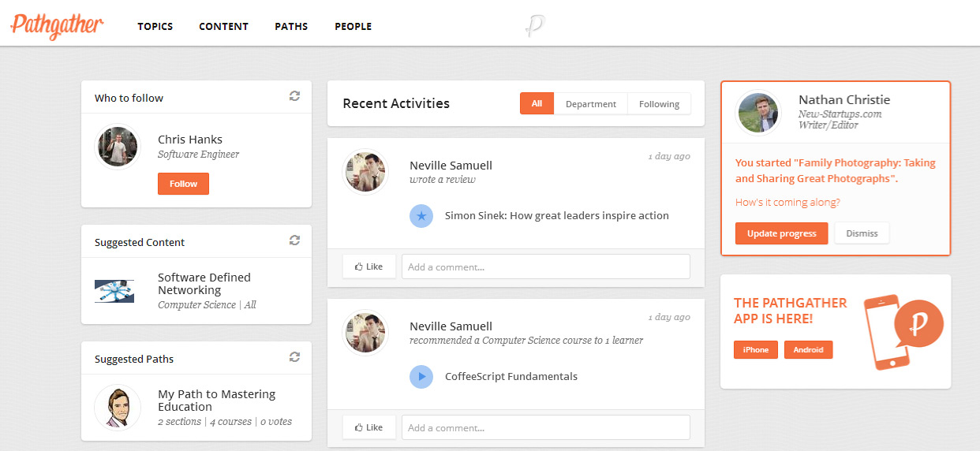Refresh the Suggested Content panel
980x451 pixels.
294,240
